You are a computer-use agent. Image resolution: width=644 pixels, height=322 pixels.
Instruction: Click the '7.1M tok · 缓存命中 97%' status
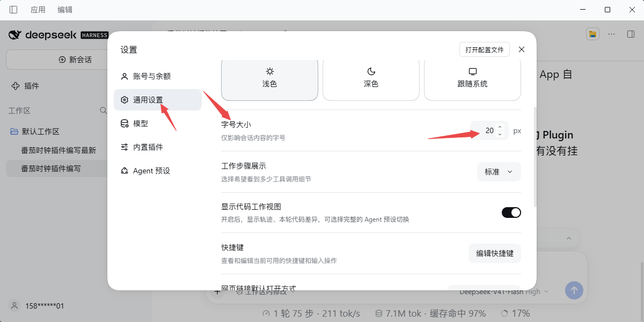point(430,313)
